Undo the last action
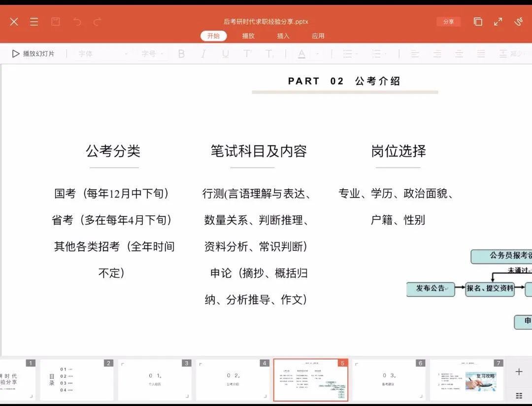 coord(77,22)
